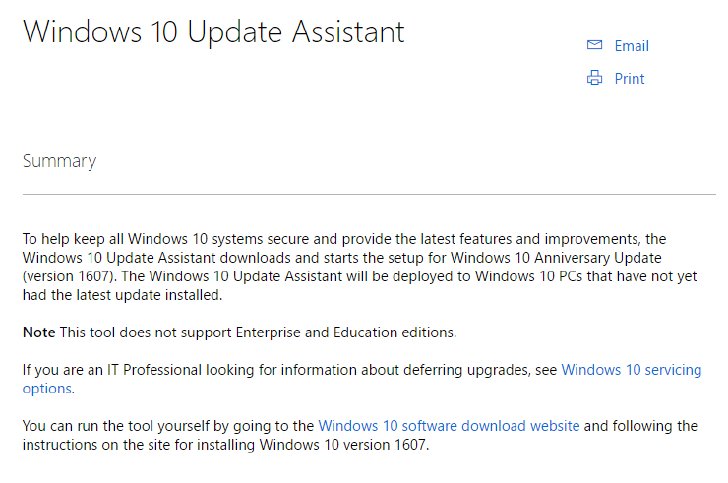The height and width of the screenshot is (483, 728).
Task: Click the divider line under Summary
Action: coord(369,194)
